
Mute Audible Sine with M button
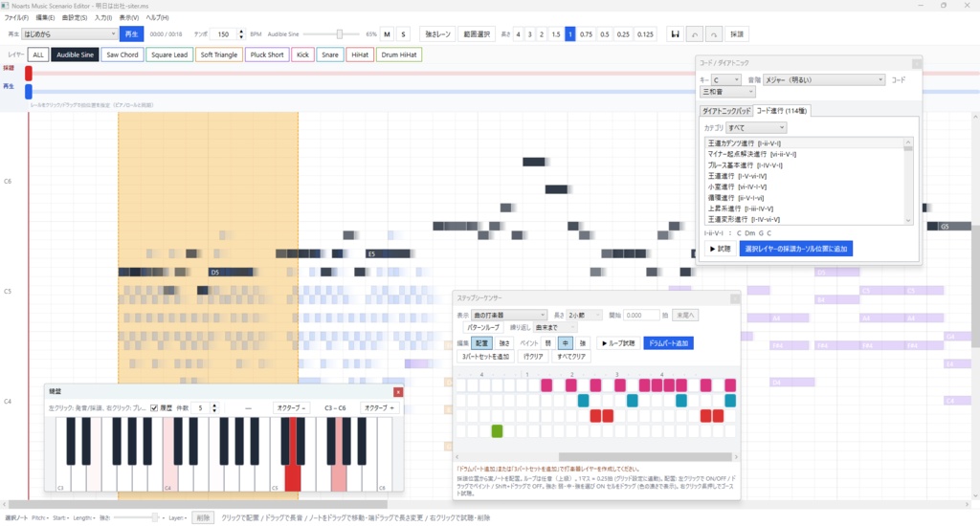(387, 34)
